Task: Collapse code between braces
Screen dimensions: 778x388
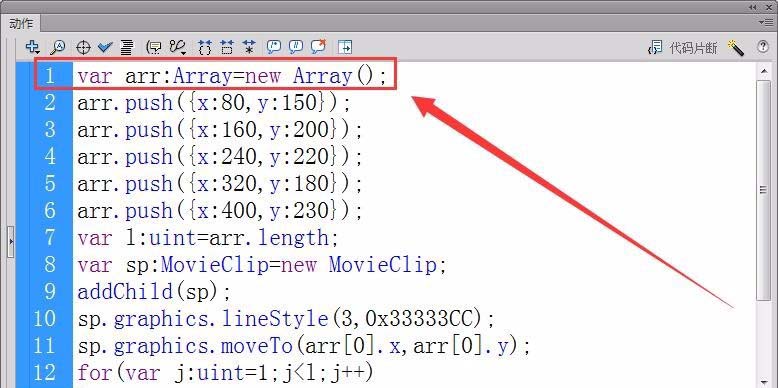Action: [205, 47]
